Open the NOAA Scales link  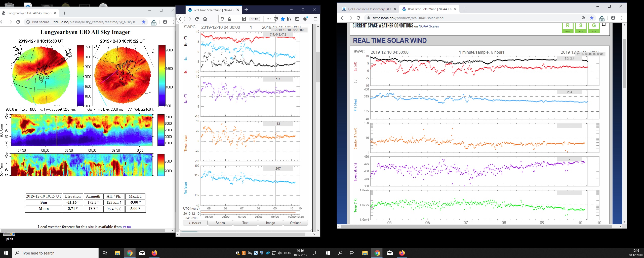[x=428, y=26]
